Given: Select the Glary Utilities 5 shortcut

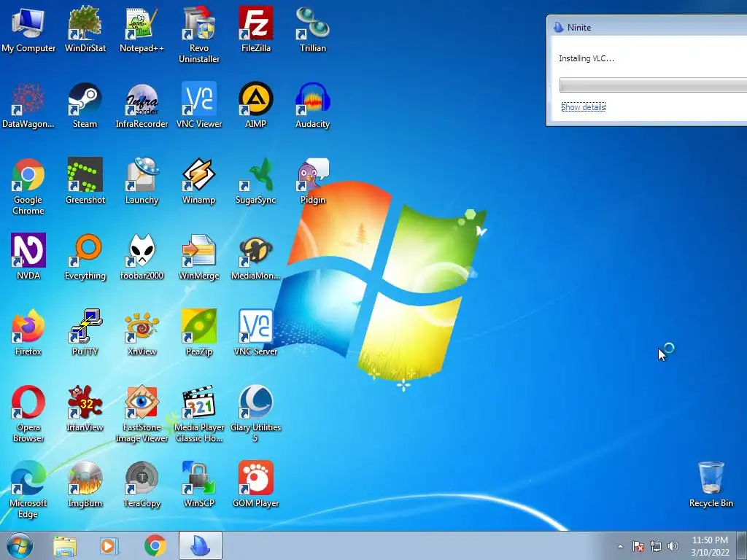Looking at the screenshot, I should pos(256,414).
